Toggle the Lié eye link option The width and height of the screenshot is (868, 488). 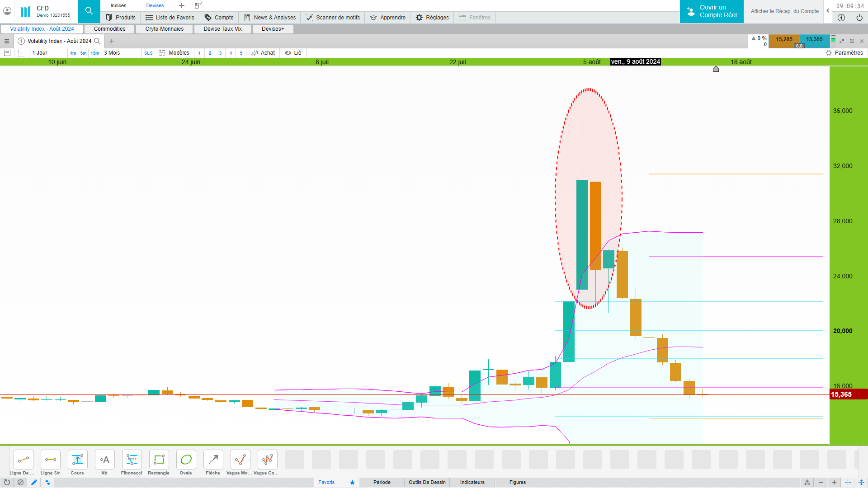tap(293, 53)
